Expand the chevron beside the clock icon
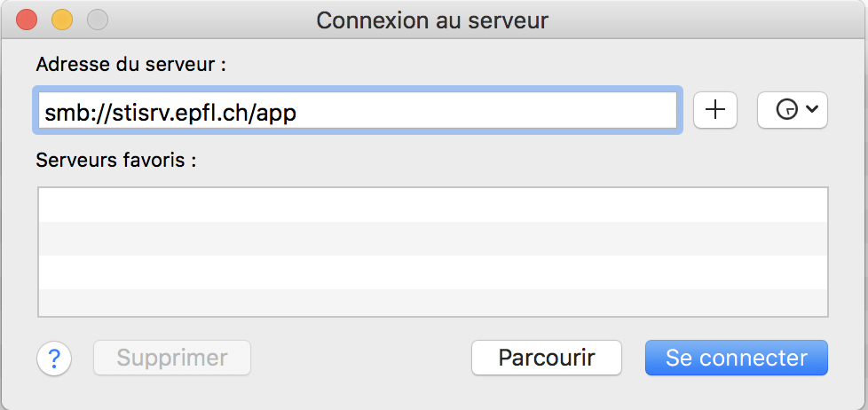The height and width of the screenshot is (410, 868). (811, 109)
